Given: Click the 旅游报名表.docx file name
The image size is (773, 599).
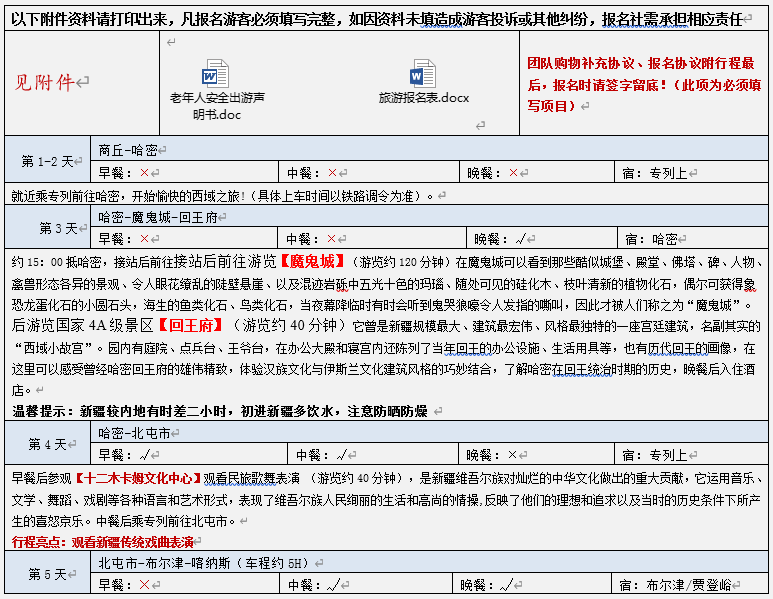Looking at the screenshot, I should 424,98.
